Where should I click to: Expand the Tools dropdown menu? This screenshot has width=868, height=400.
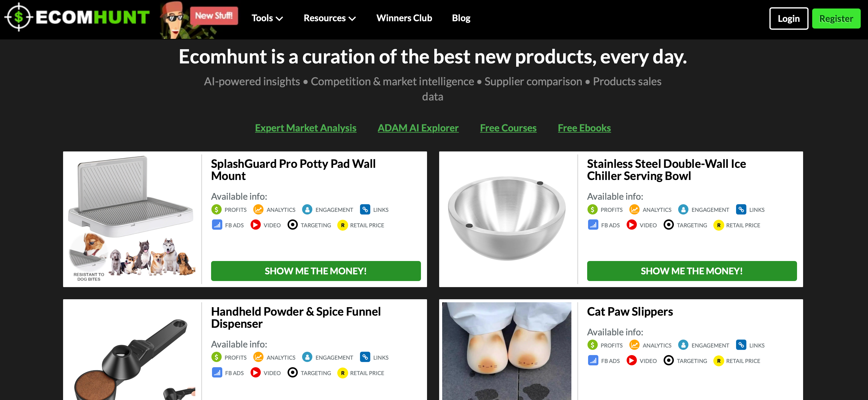[267, 18]
